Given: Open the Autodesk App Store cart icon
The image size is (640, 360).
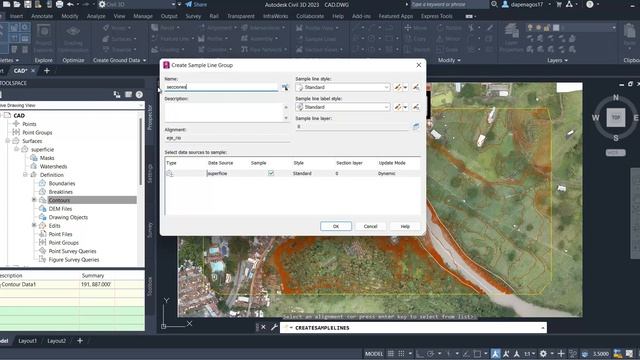Looking at the screenshot, I should click(559, 4).
